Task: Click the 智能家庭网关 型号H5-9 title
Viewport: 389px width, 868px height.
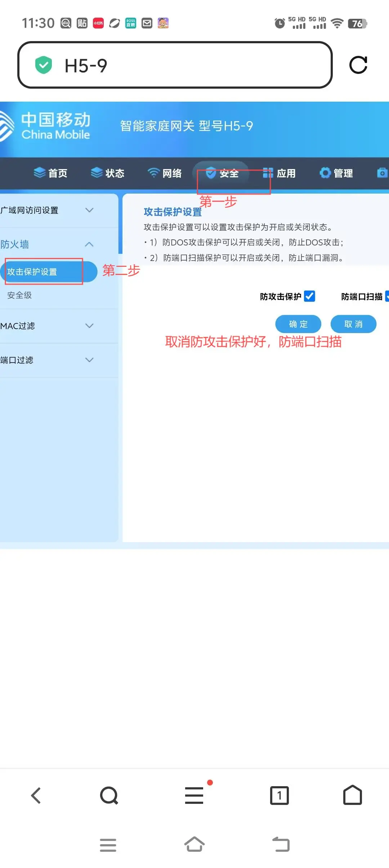Action: click(x=186, y=126)
